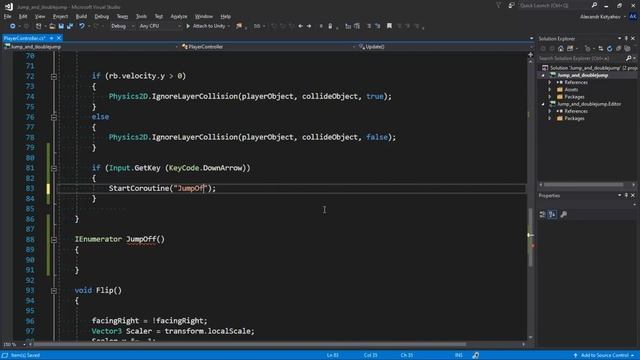Open the View menu

point(40,16)
